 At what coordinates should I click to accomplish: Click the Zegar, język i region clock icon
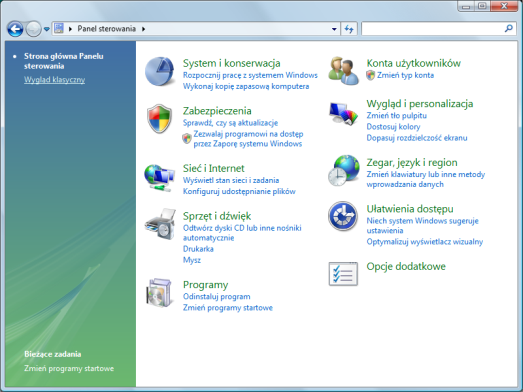point(344,170)
